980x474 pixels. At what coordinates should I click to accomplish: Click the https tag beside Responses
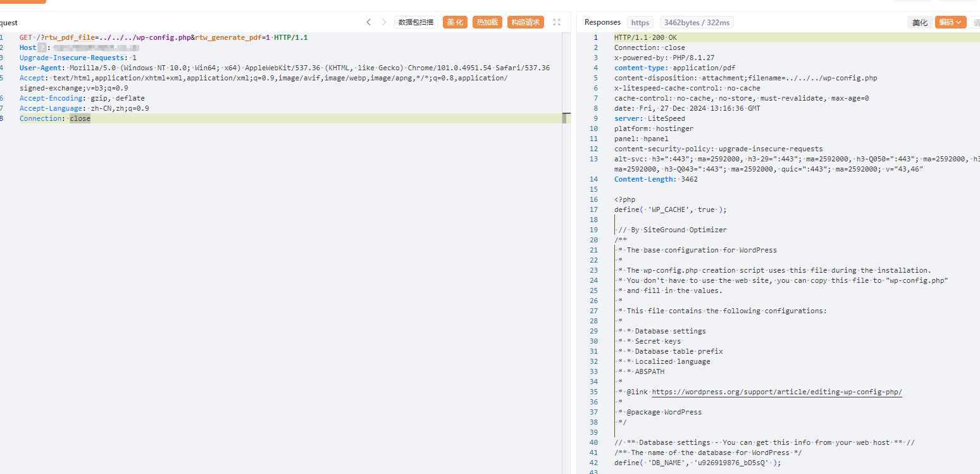tap(640, 22)
